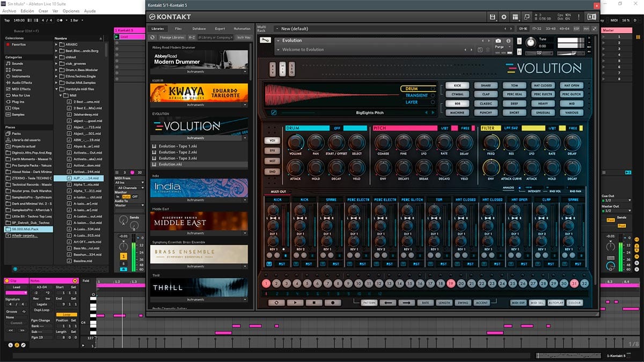Image resolution: width=644 pixels, height=362 pixels.
Task: Open Kontakt workspace layout icon
Action: 516,17
